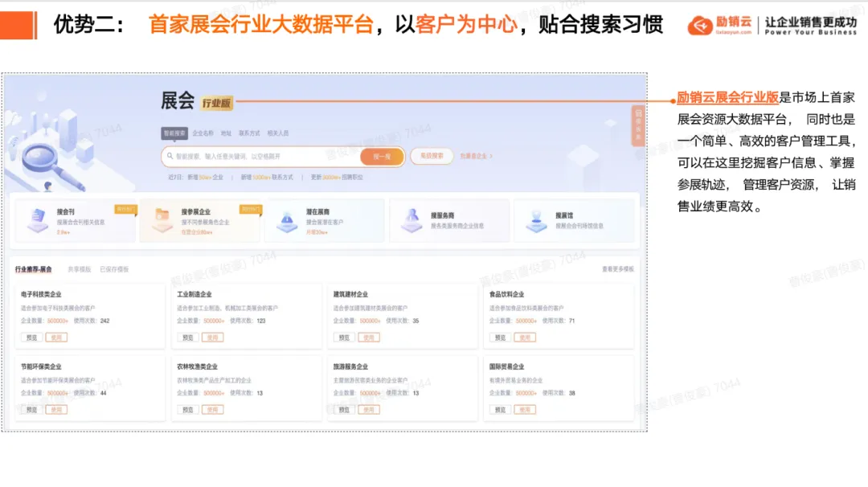Click the hot badge on 搜参展企业 card

(x=250, y=209)
